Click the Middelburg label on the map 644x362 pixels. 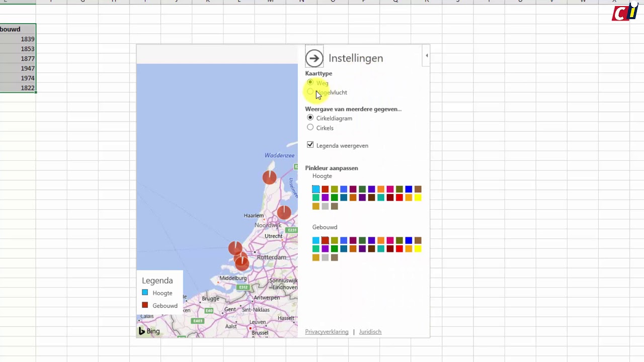pyautogui.click(x=233, y=278)
